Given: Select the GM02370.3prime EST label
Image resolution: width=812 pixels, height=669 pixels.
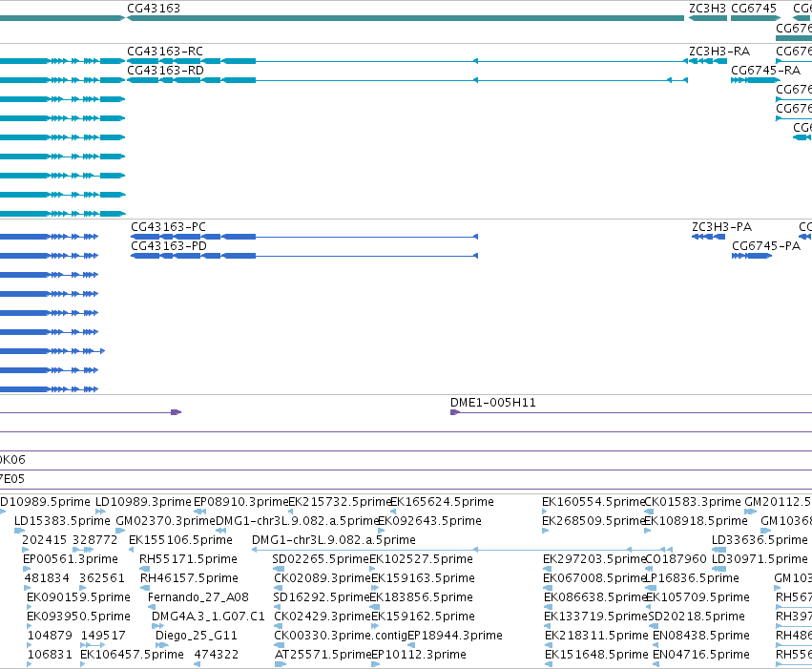Looking at the screenshot, I should click(x=166, y=521).
